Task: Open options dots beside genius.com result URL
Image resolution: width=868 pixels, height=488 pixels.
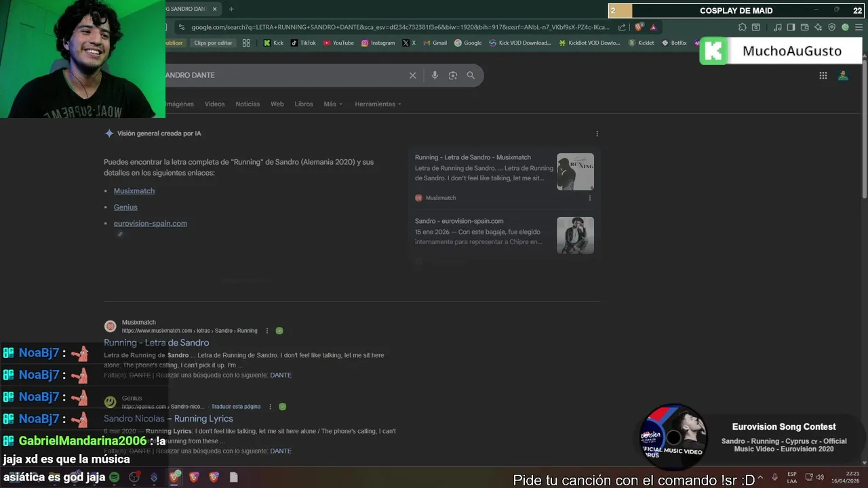Action: [270, 407]
